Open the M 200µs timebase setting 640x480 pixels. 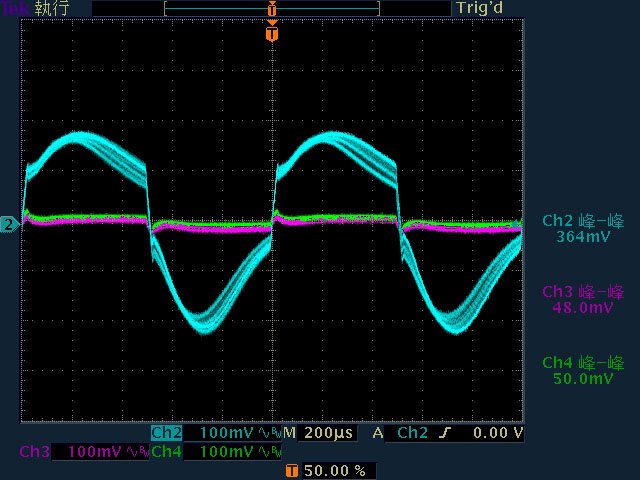tap(320, 433)
